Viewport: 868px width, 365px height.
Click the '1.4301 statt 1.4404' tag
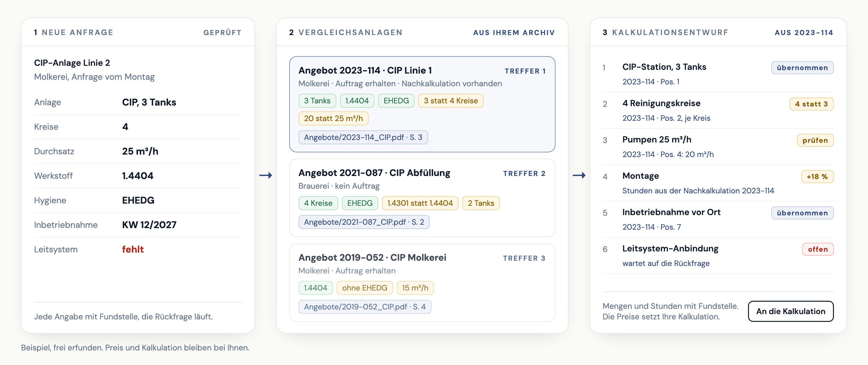pyautogui.click(x=420, y=203)
